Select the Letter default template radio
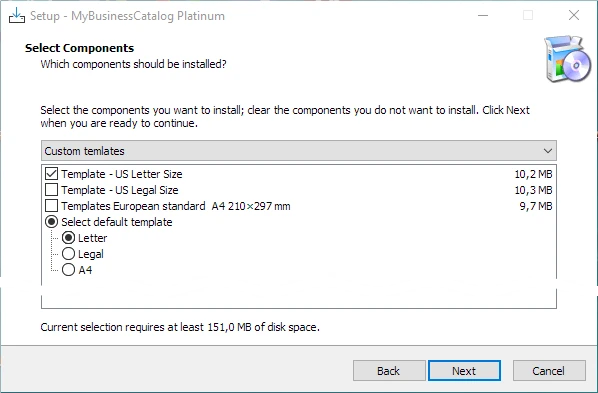This screenshot has width=598, height=393. pos(68,238)
